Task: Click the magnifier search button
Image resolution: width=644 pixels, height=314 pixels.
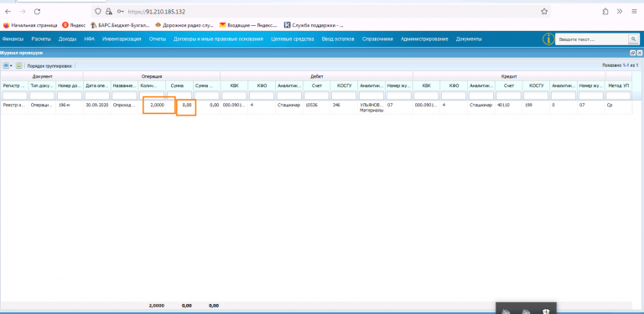Action: coord(633,39)
